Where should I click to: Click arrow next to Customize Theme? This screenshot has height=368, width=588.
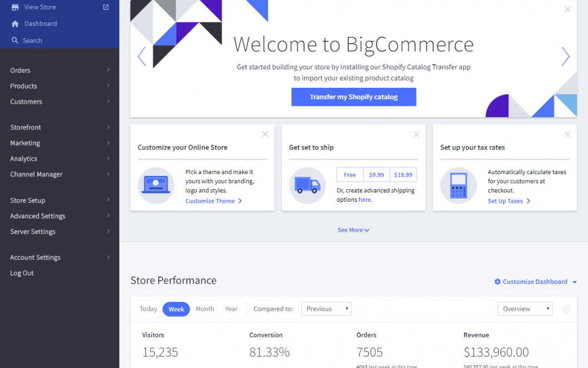240,201
